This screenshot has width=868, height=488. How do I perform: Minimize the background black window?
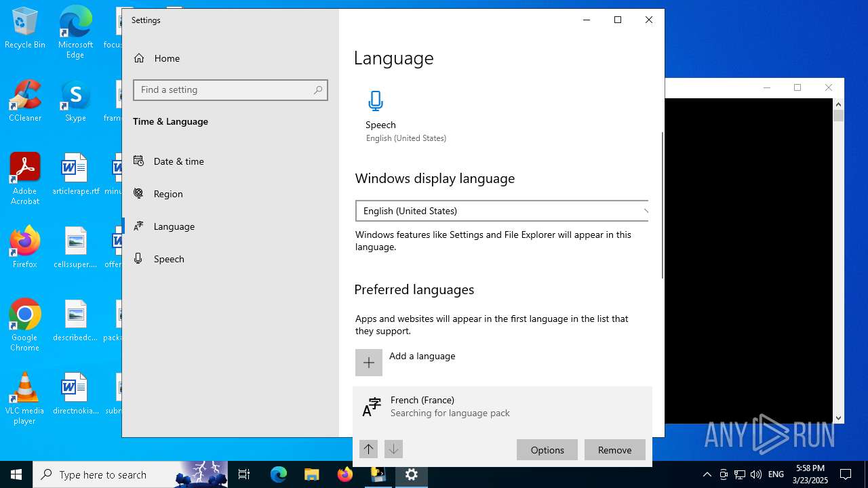[x=767, y=87]
